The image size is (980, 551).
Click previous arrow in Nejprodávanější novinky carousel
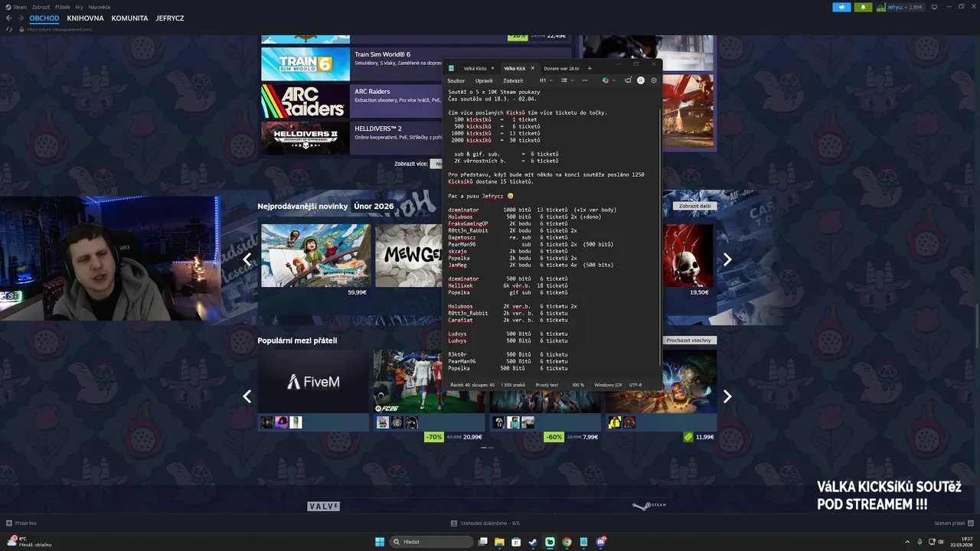(247, 259)
